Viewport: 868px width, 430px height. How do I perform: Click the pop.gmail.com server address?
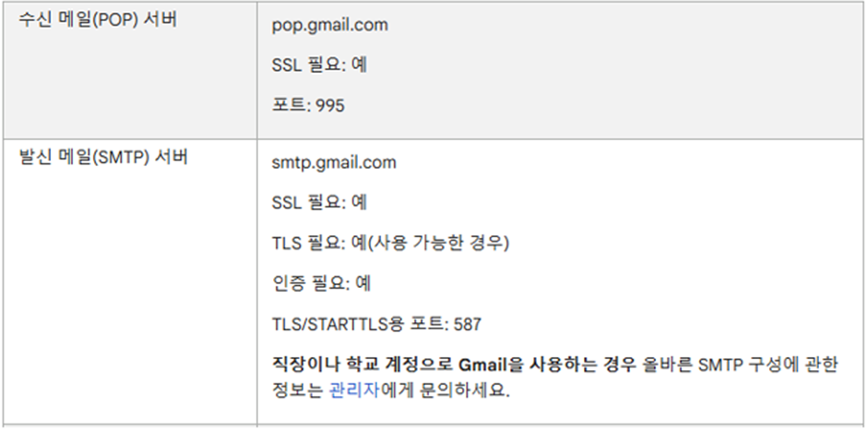pyautogui.click(x=330, y=26)
